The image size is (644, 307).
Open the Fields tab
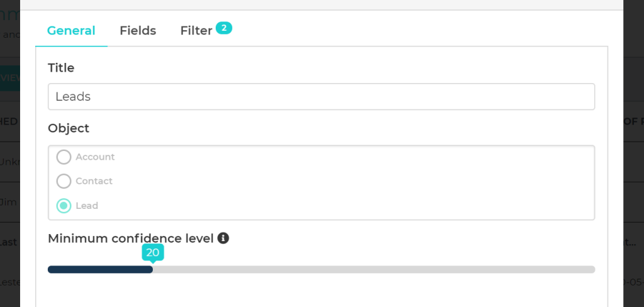(x=138, y=30)
